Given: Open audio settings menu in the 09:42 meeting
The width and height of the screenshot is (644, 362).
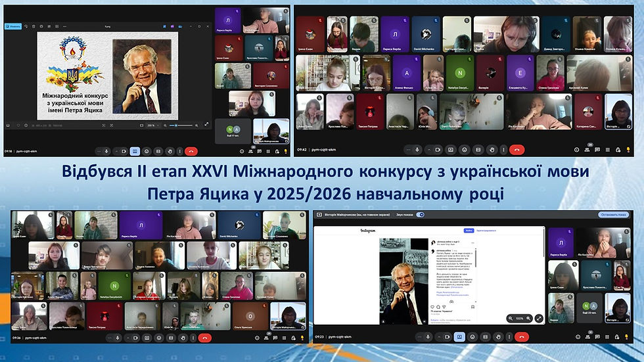Looking at the screenshot, I should click(x=408, y=150).
